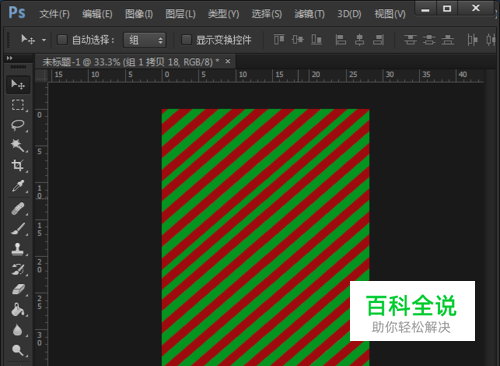500x366 pixels.
Task: Enable the 自动选择 checkbox
Action: pos(62,40)
